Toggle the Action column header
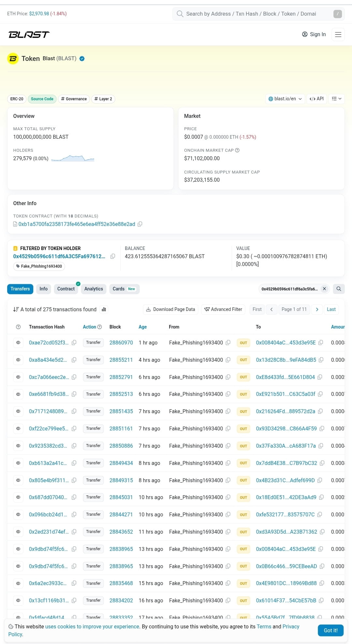The image size is (352, 644). pyautogui.click(x=89, y=327)
